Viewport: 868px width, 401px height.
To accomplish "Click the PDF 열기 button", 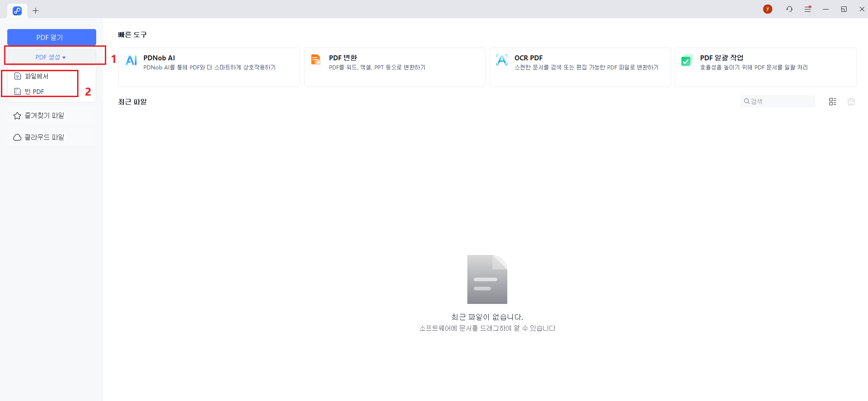I will (x=52, y=37).
